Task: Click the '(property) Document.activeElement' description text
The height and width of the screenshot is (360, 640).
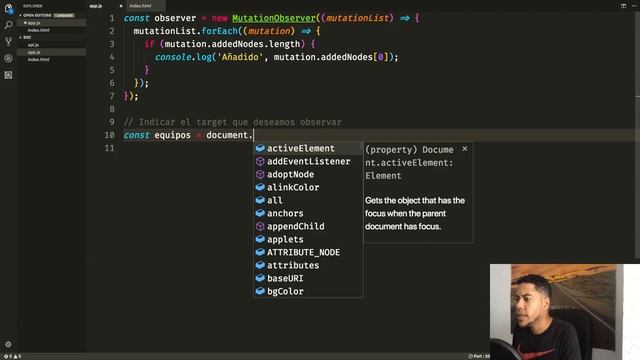Action: click(409, 163)
